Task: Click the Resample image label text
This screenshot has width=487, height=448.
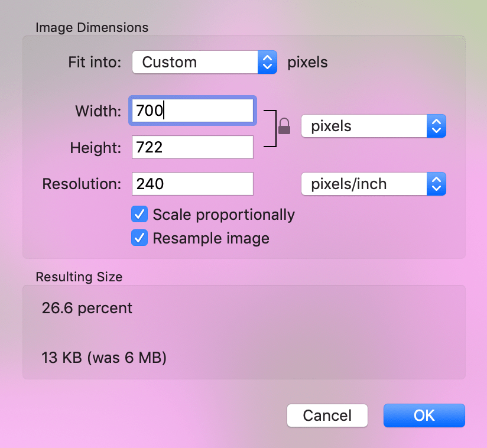Action: pyautogui.click(x=211, y=239)
